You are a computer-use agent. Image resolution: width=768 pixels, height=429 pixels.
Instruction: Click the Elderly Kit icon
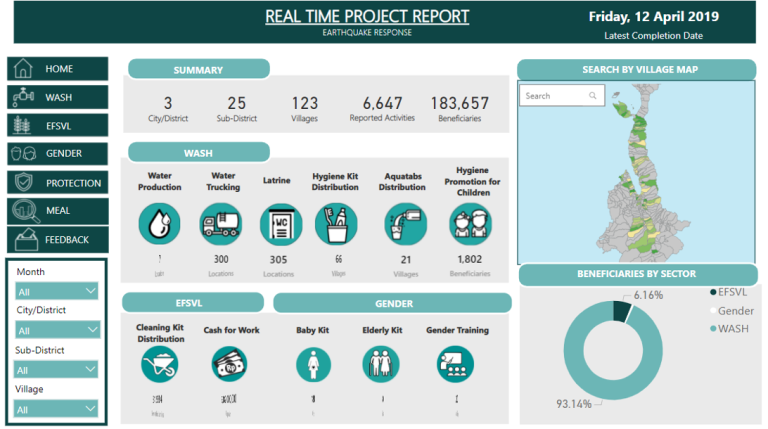tap(382, 367)
